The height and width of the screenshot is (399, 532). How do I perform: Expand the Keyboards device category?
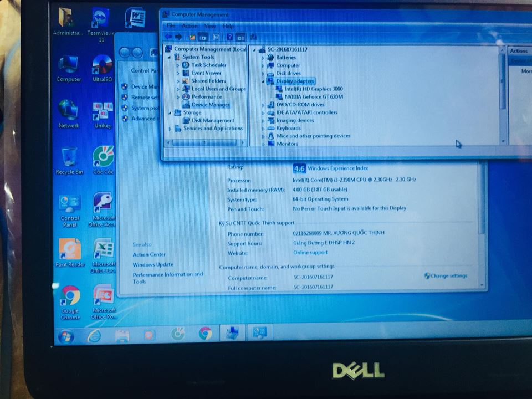pos(263,129)
